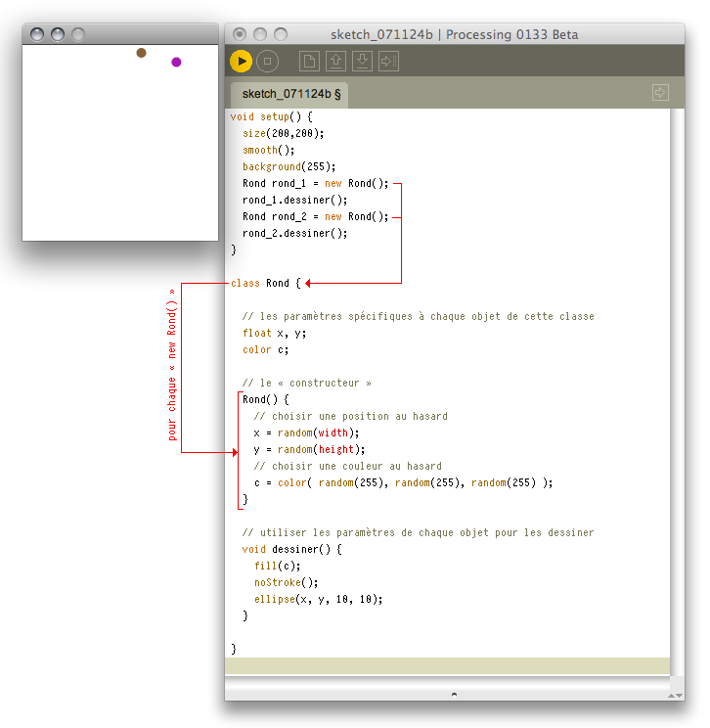Open the tab menu arrow button

pos(659,93)
